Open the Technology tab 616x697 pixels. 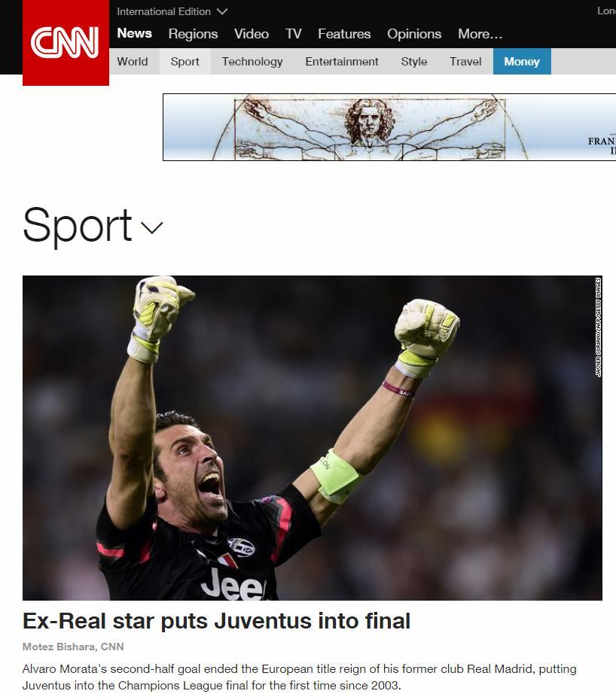[252, 61]
